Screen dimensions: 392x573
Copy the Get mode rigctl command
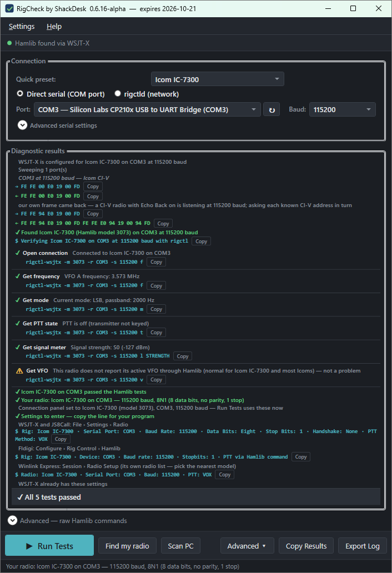point(156,309)
